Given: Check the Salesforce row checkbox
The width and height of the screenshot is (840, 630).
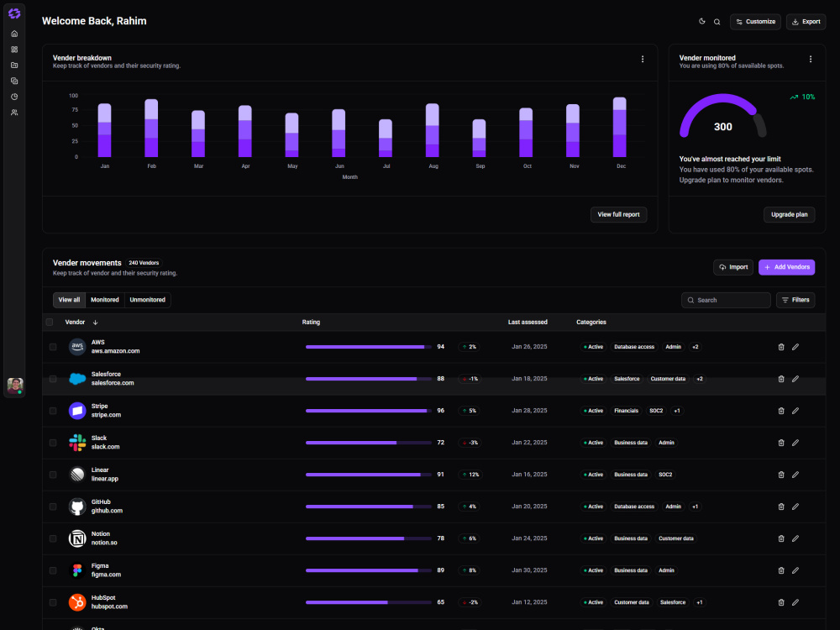Looking at the screenshot, I should coord(53,379).
